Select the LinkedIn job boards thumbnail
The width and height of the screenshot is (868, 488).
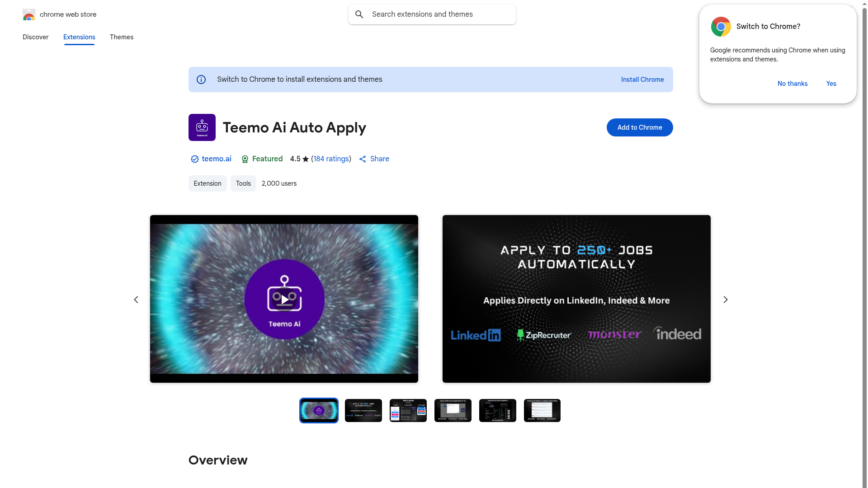point(363,410)
